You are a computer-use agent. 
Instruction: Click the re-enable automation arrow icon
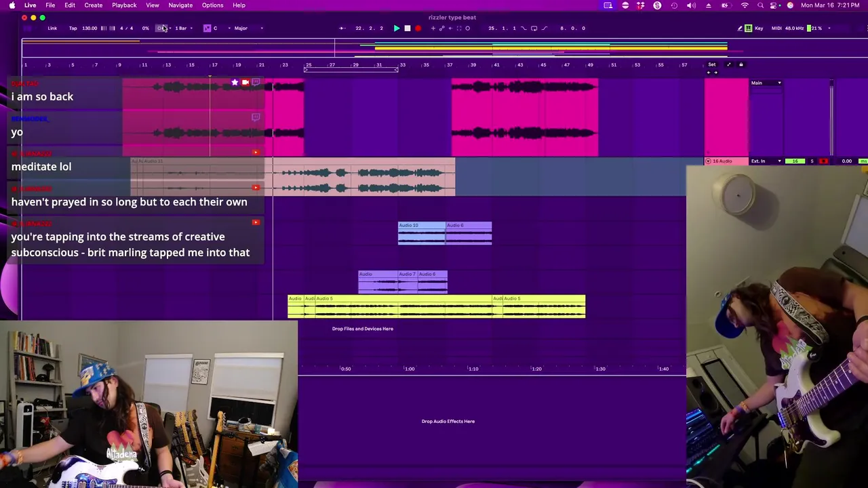450,28
